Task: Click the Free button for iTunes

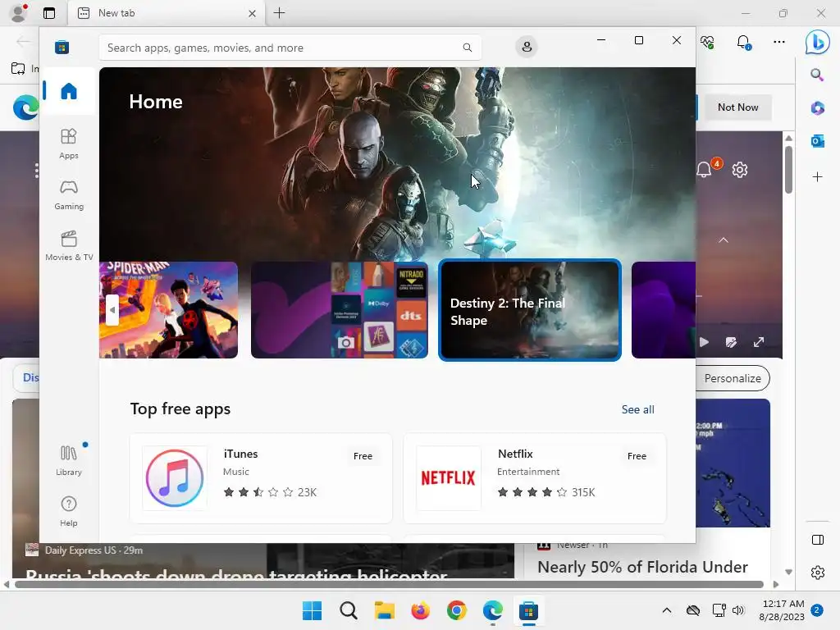Action: click(363, 456)
